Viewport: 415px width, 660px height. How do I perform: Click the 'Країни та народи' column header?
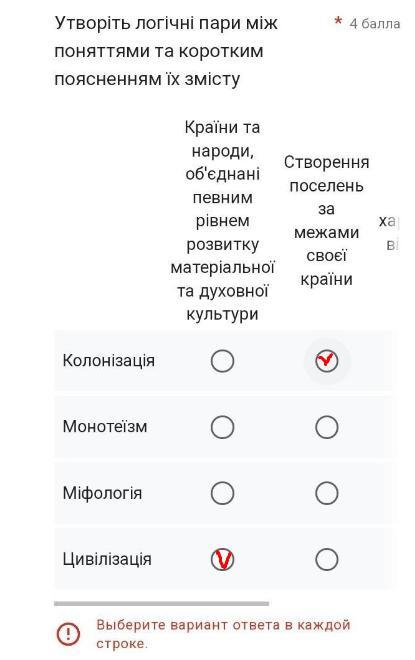[222, 221]
